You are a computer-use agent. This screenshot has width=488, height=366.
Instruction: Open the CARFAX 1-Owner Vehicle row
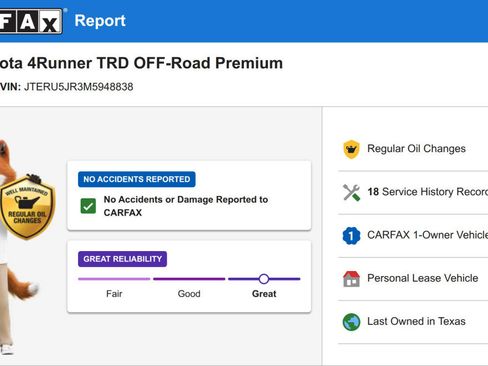pyautogui.click(x=413, y=236)
